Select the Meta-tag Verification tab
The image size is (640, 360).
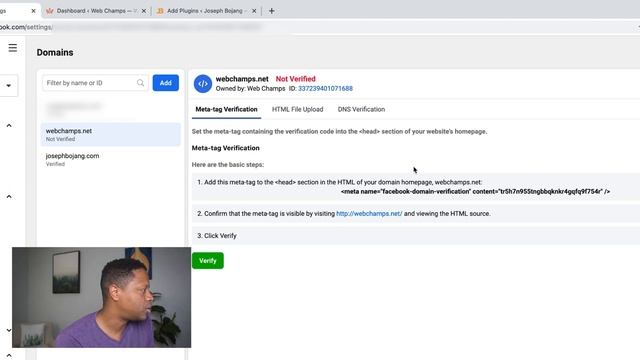(x=227, y=109)
